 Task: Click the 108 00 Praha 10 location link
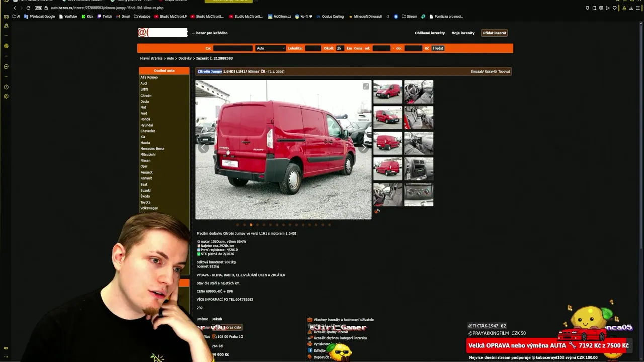[x=230, y=337]
